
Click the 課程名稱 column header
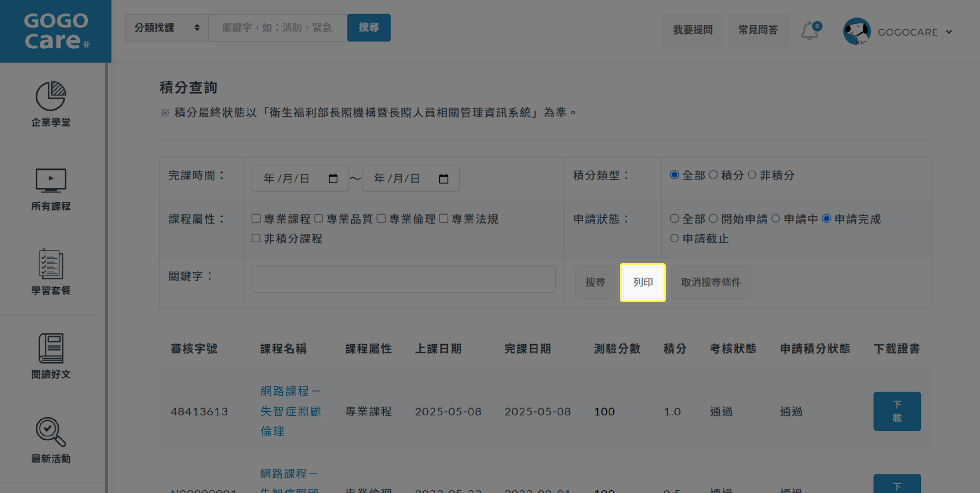(x=283, y=348)
